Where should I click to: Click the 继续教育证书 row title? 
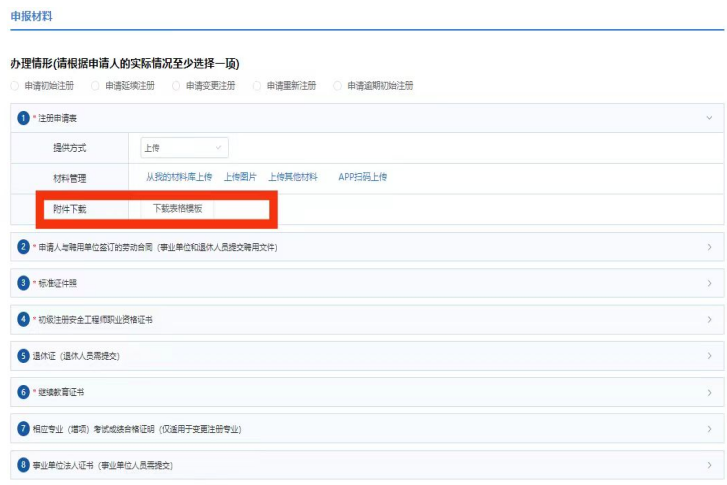tap(61, 392)
